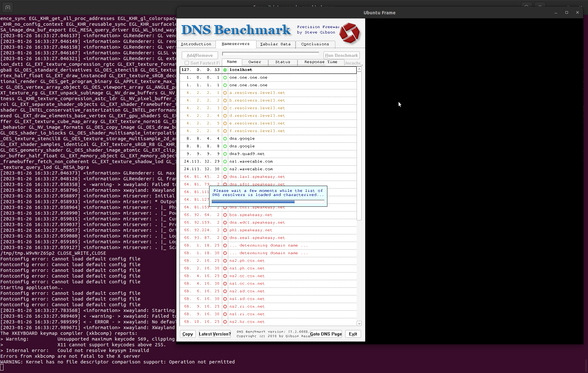Image resolution: width=588 pixels, height=373 pixels.
Task: Click the scroll-down arrow of the nameserver list
Action: [359, 323]
